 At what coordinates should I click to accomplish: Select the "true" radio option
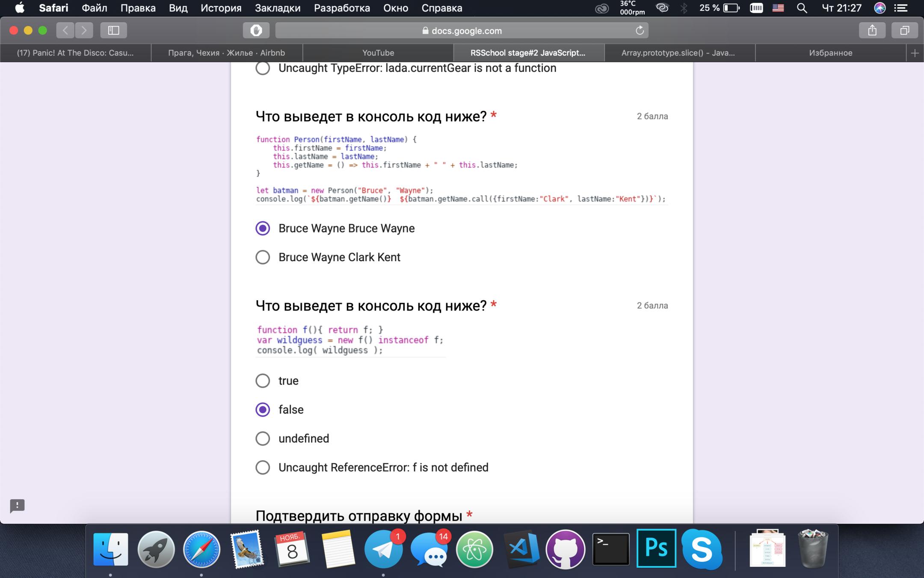pyautogui.click(x=263, y=381)
